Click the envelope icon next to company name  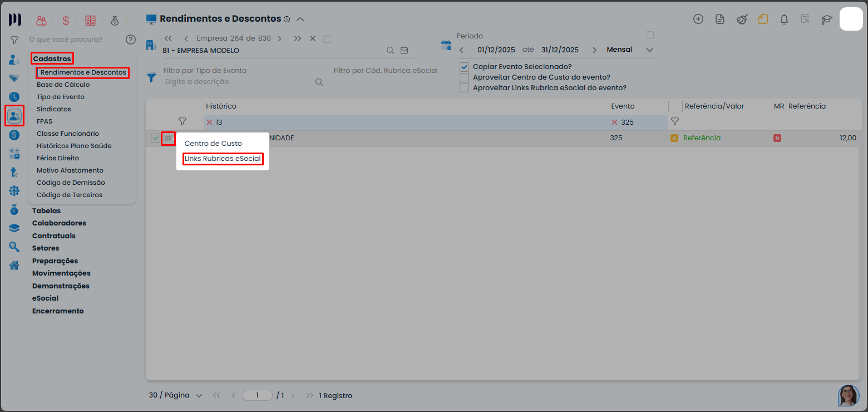tap(405, 50)
